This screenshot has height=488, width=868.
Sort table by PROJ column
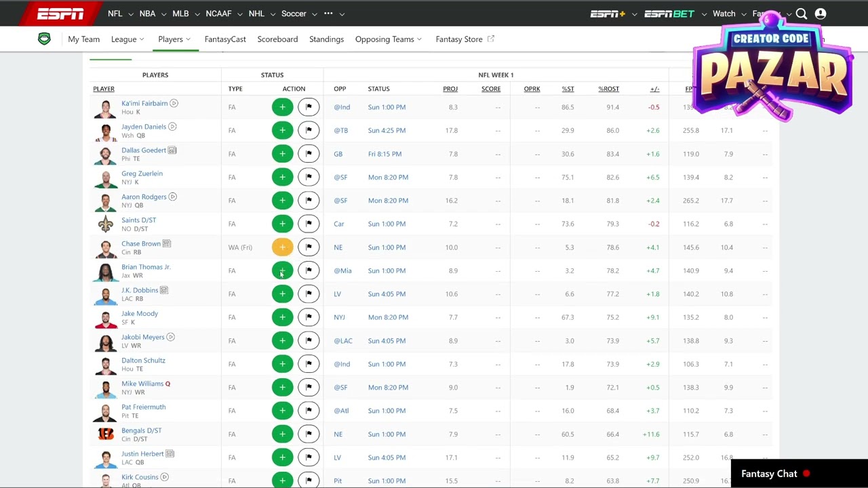450,89
